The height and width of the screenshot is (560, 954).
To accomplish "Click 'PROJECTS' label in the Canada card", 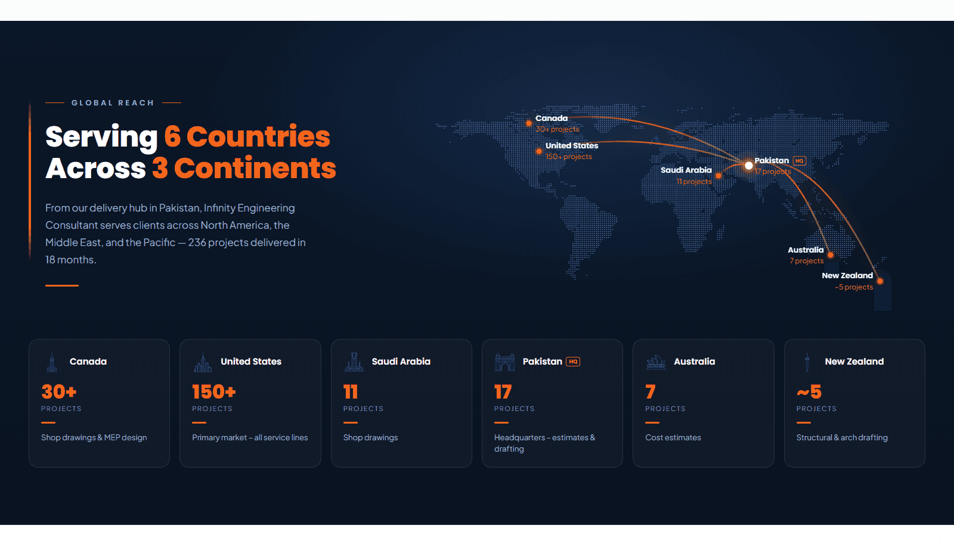I will 61,409.
